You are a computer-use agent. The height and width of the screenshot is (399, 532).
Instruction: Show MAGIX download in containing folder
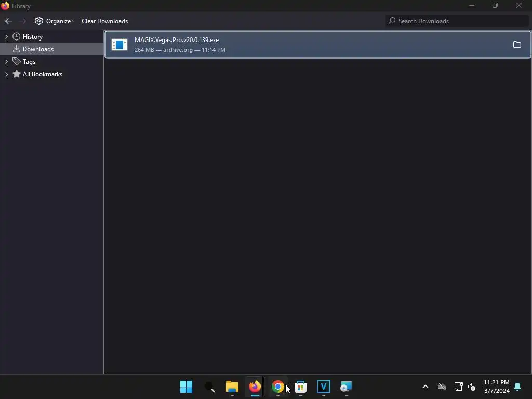pyautogui.click(x=517, y=45)
